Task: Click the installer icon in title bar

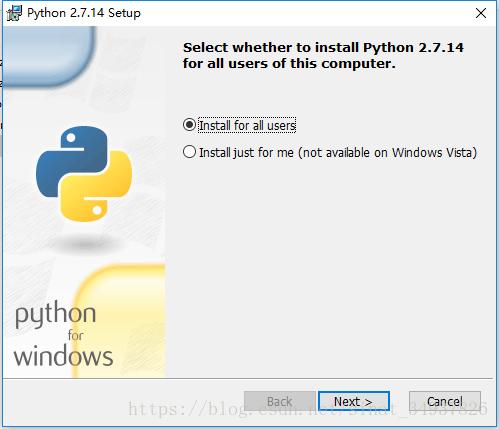Action: (x=14, y=13)
